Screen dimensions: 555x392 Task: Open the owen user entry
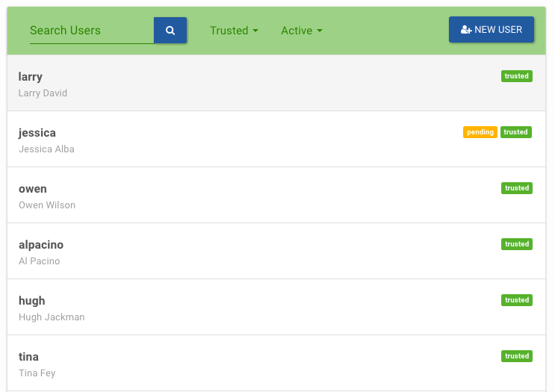click(276, 195)
